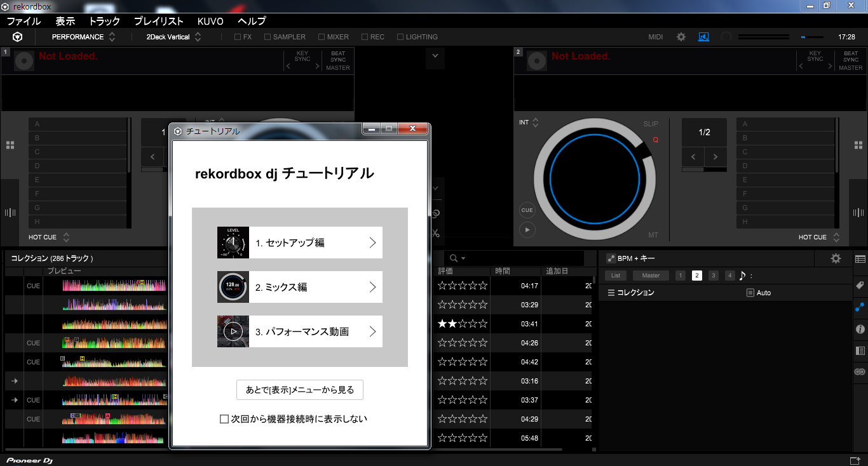868x466 pixels.
Task: Toggle MT master tempo on deck 2
Action: pyautogui.click(x=653, y=235)
